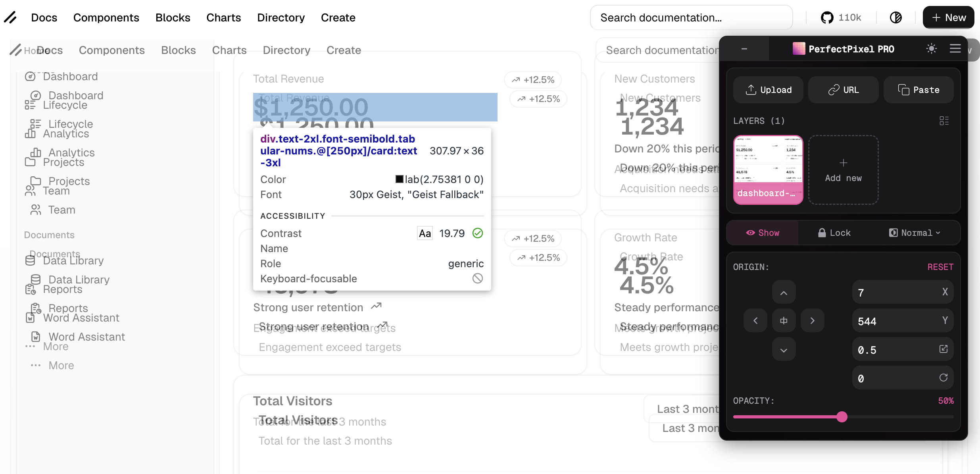This screenshot has height=474, width=980.
Task: Click the opacity slider set at 50%
Action: [x=842, y=417]
